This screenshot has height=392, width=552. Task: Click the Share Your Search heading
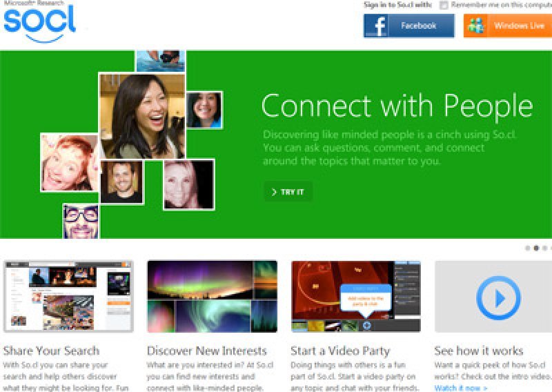51,351
